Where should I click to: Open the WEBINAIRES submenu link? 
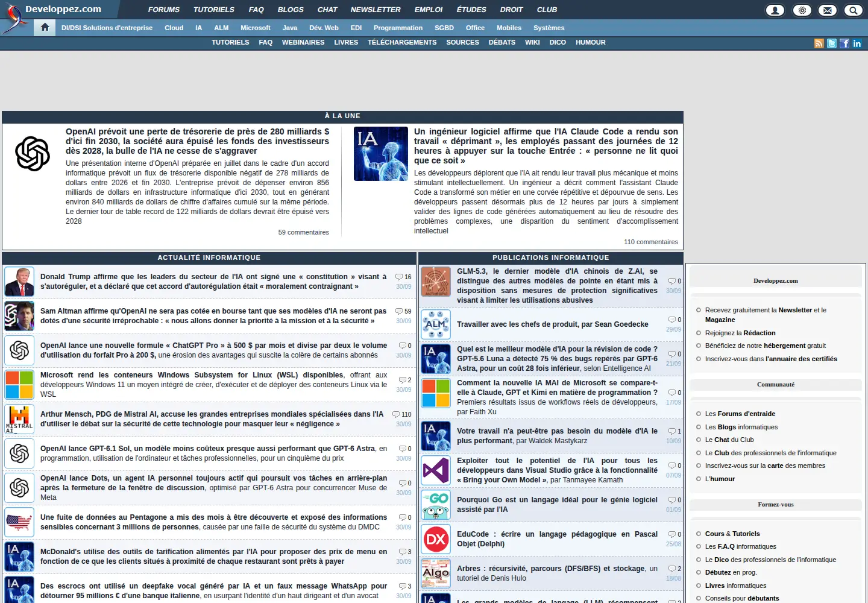[303, 42]
